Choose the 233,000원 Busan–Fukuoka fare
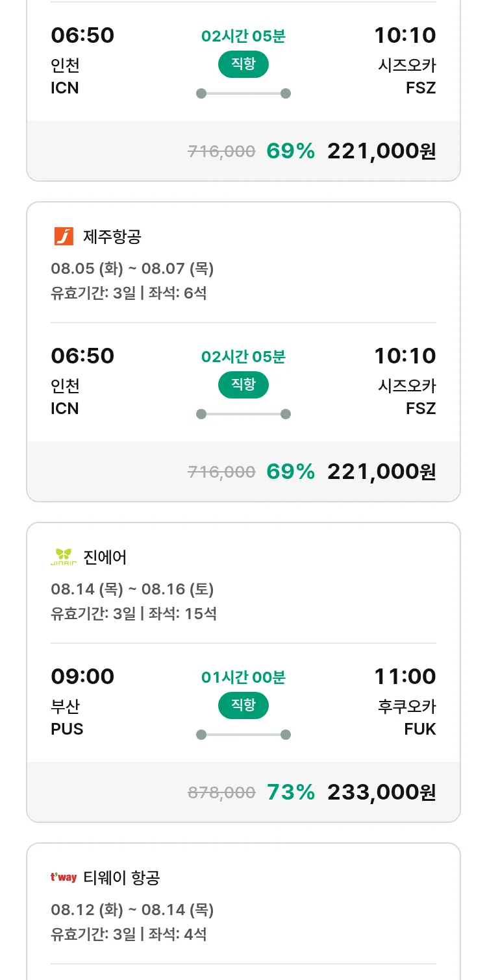This screenshot has height=980, width=487. 381,792
